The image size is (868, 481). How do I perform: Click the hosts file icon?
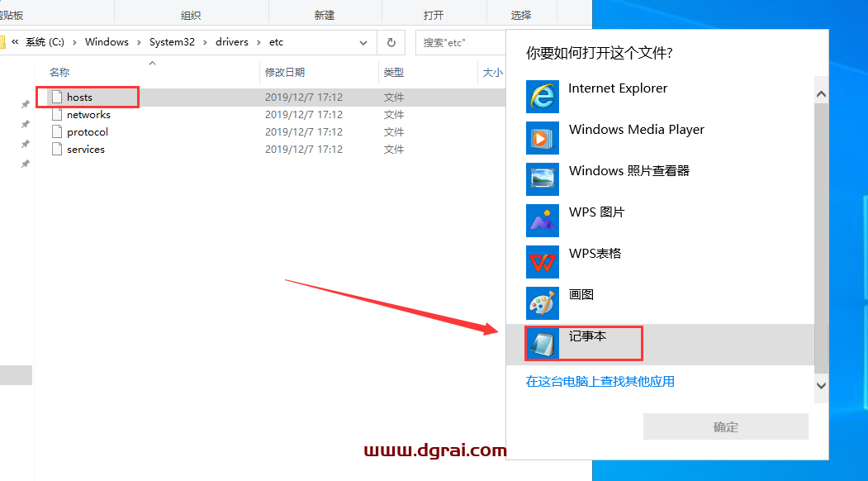click(x=56, y=97)
